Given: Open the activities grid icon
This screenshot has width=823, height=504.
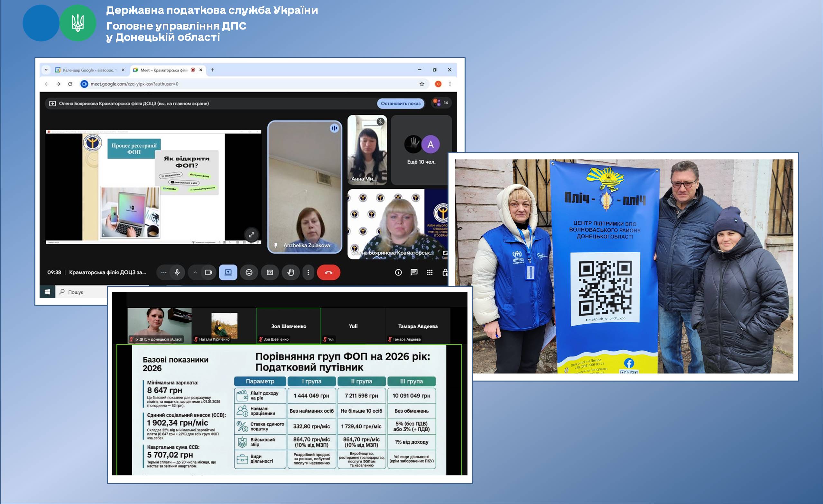Looking at the screenshot, I should (430, 272).
